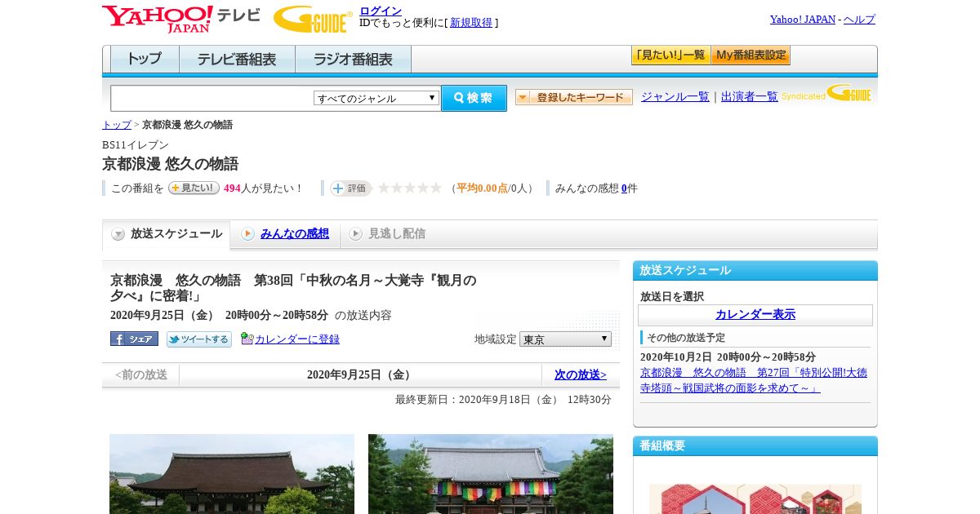The height and width of the screenshot is (514, 980).
Task: Click the その他の放送予定 subheading
Action: click(686, 338)
